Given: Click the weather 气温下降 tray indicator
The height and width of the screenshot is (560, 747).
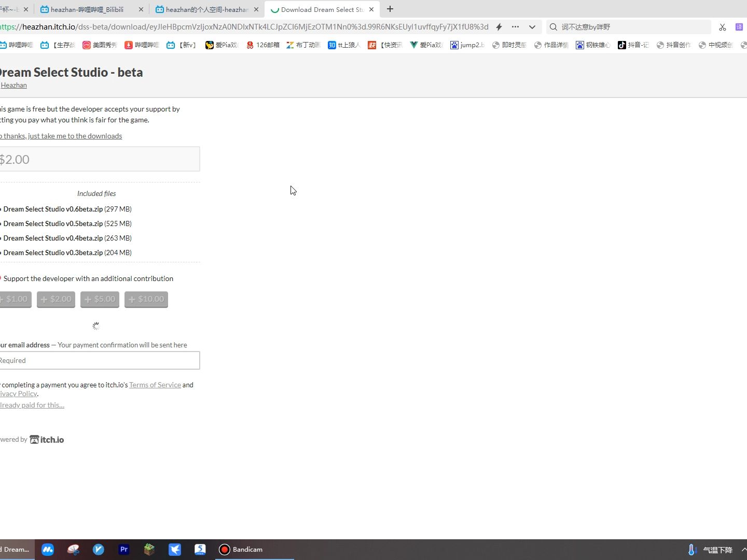Looking at the screenshot, I should point(710,550).
